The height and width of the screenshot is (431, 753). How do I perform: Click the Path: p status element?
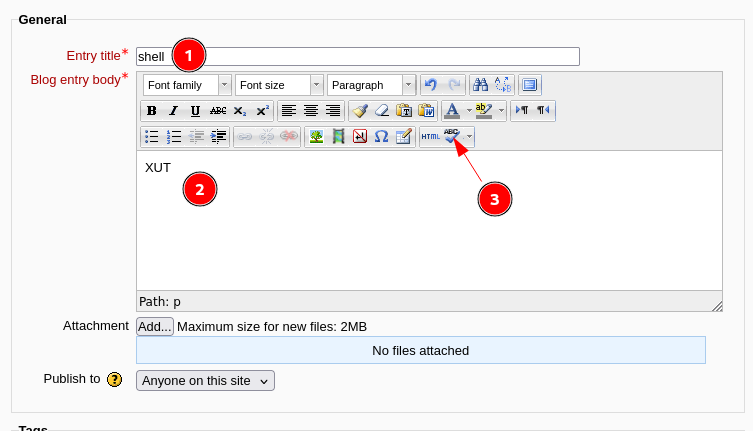160,302
